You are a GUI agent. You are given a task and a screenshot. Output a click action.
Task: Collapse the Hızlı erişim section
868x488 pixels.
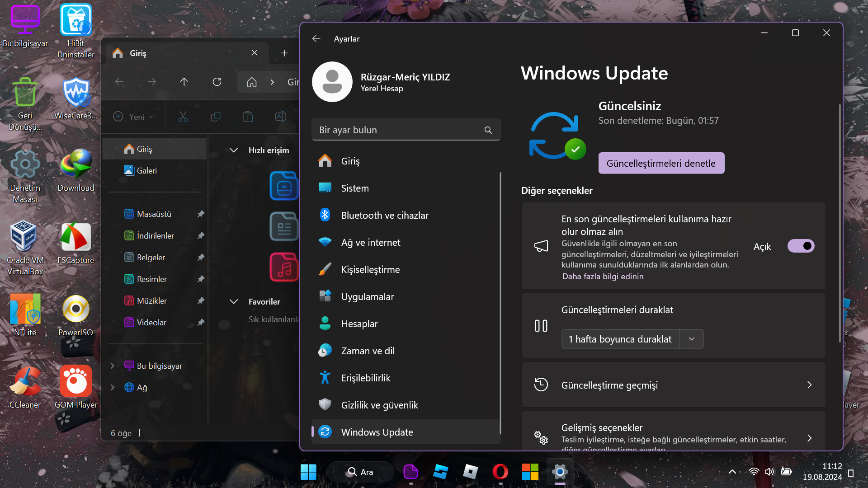tap(234, 150)
